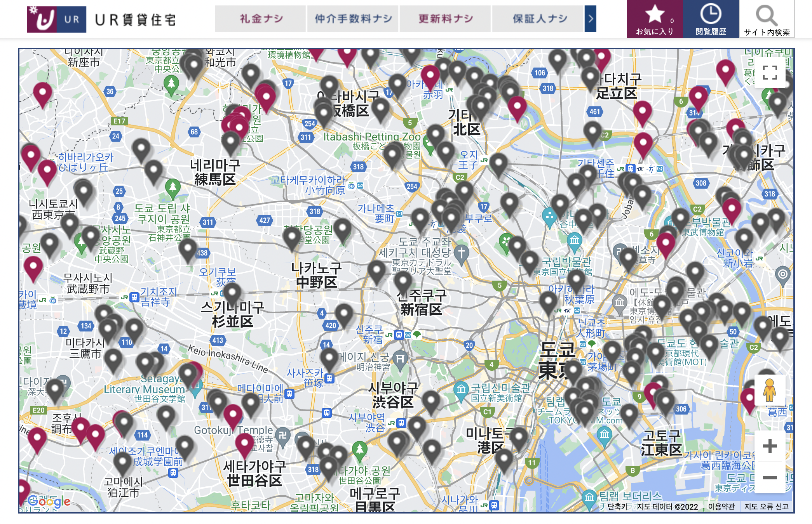Zoom in on the map

pyautogui.click(x=770, y=446)
